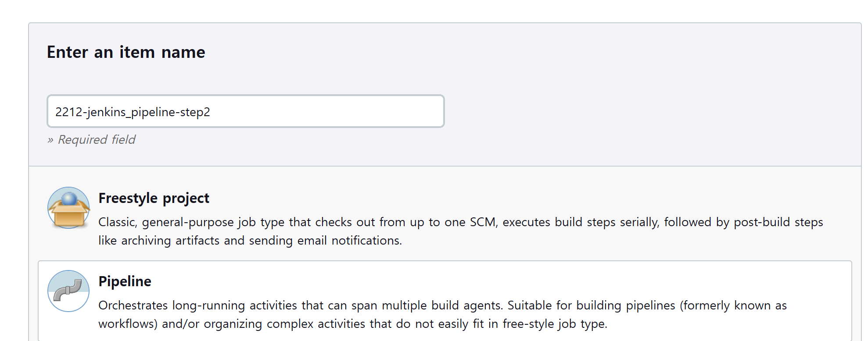Click the "Enter an item name" heading
Image resolution: width=868 pixels, height=341 pixels.
126,52
